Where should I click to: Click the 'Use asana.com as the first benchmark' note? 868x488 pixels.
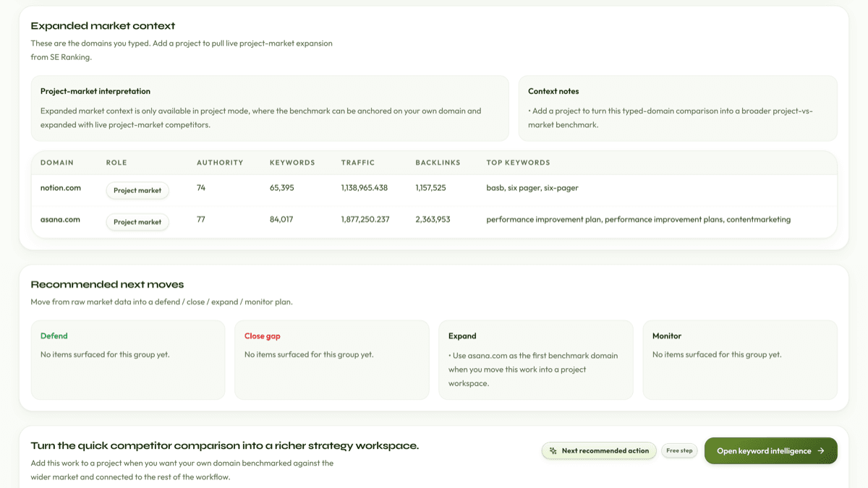(x=533, y=369)
